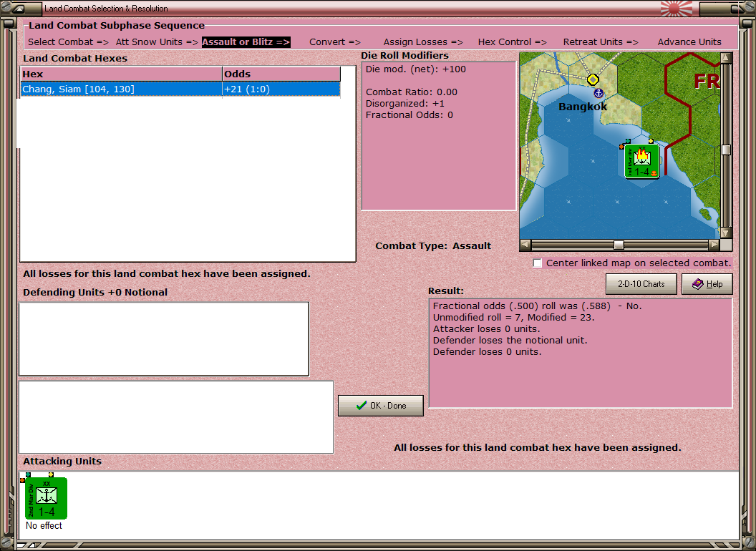Click the Advance Units subphase step
Viewport: 756px width, 551px height.
[x=689, y=42]
